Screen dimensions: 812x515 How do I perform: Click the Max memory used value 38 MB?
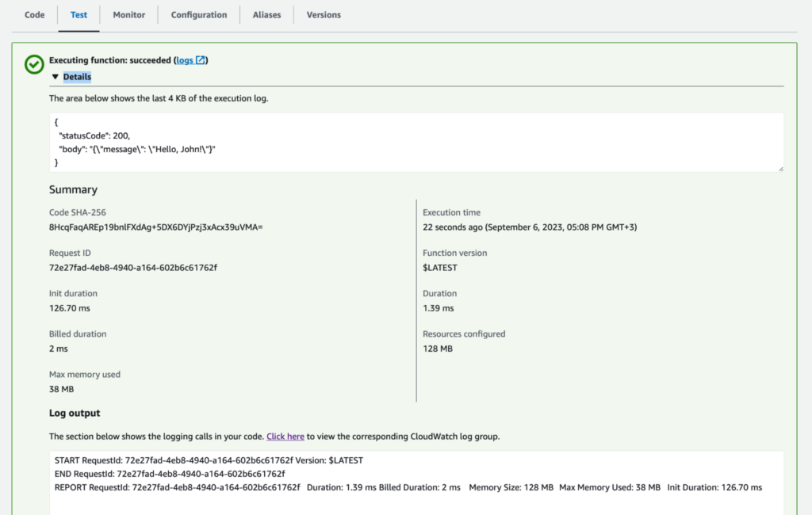coord(62,389)
